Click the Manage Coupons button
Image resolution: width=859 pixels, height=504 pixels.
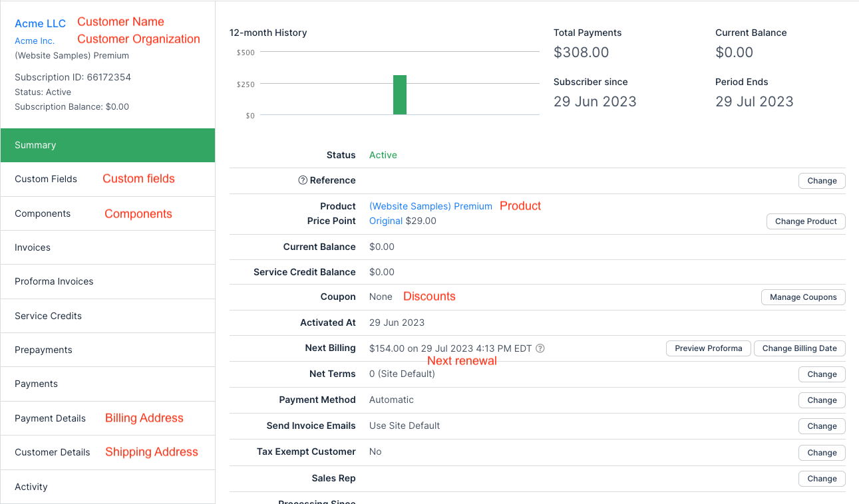point(803,297)
